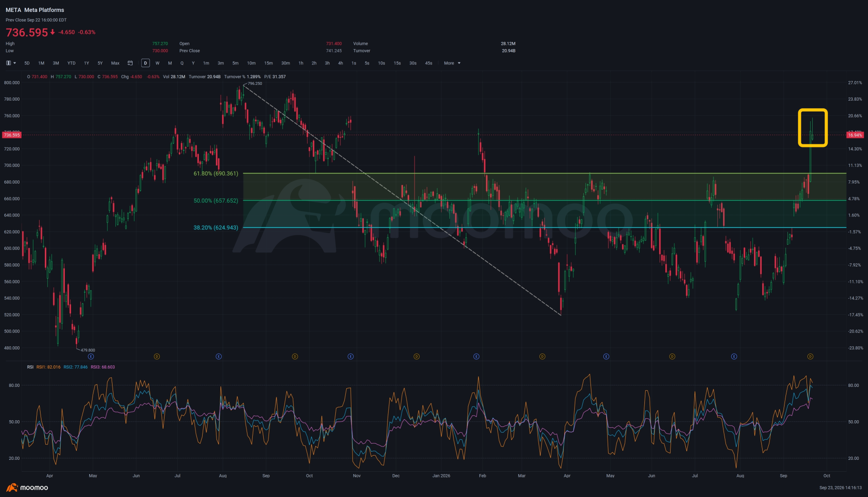Expand the layout dropdown arrow

[15, 63]
